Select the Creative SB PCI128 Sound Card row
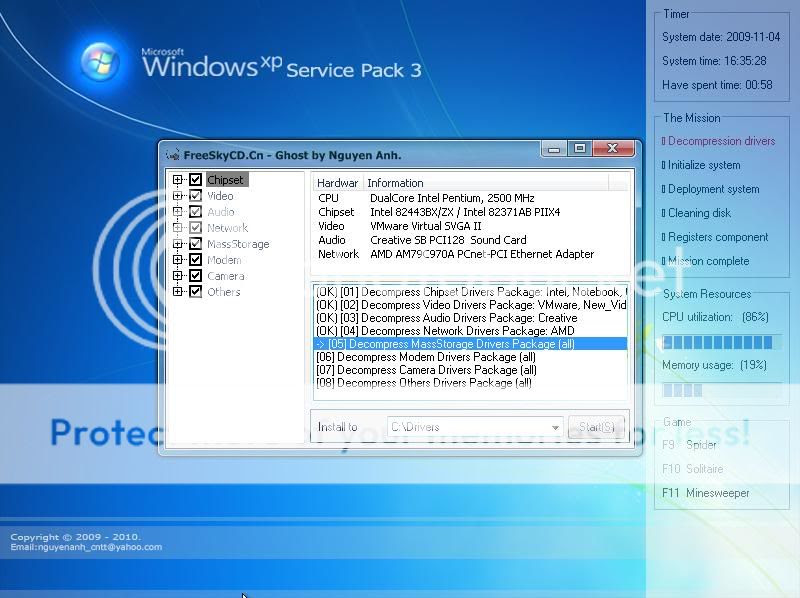The height and width of the screenshot is (598, 800). [x=470, y=240]
